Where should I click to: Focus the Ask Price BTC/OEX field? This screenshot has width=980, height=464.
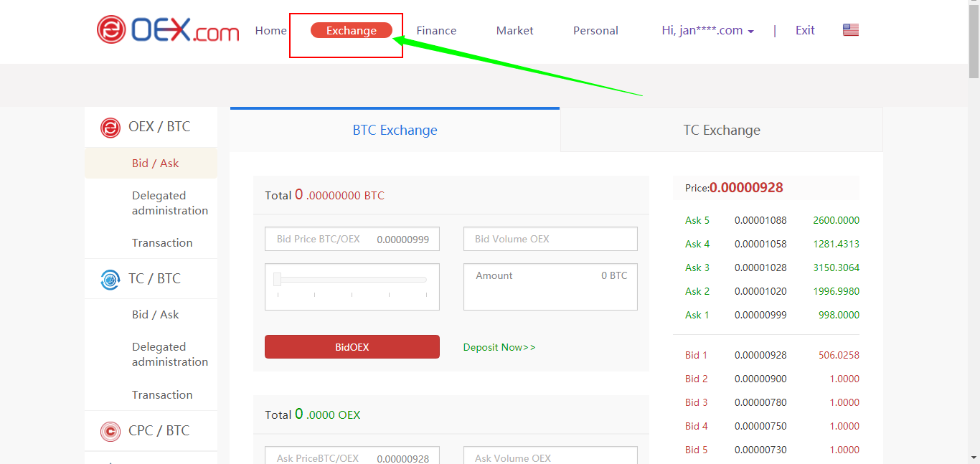coord(352,458)
